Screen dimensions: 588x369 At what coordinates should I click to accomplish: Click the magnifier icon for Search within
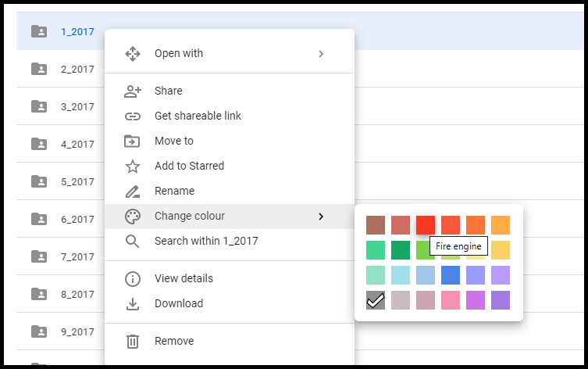tap(133, 241)
